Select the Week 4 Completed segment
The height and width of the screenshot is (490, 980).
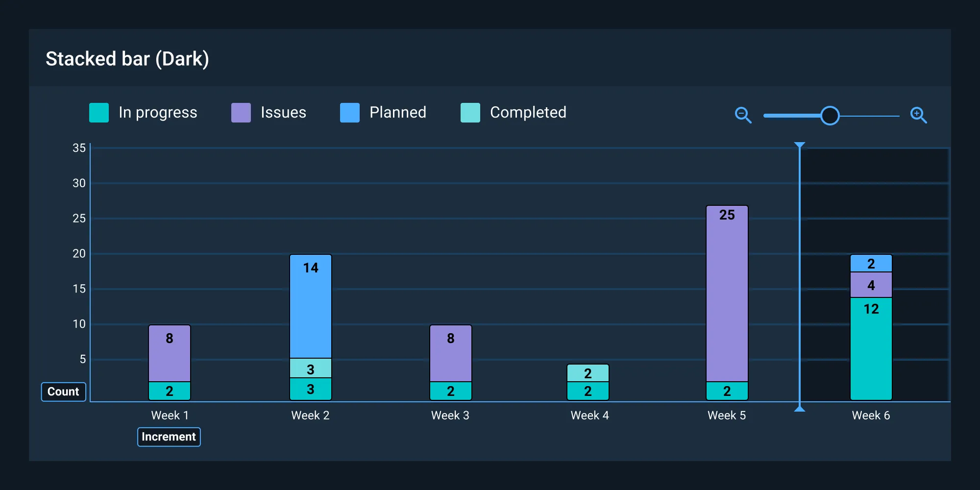(x=588, y=373)
